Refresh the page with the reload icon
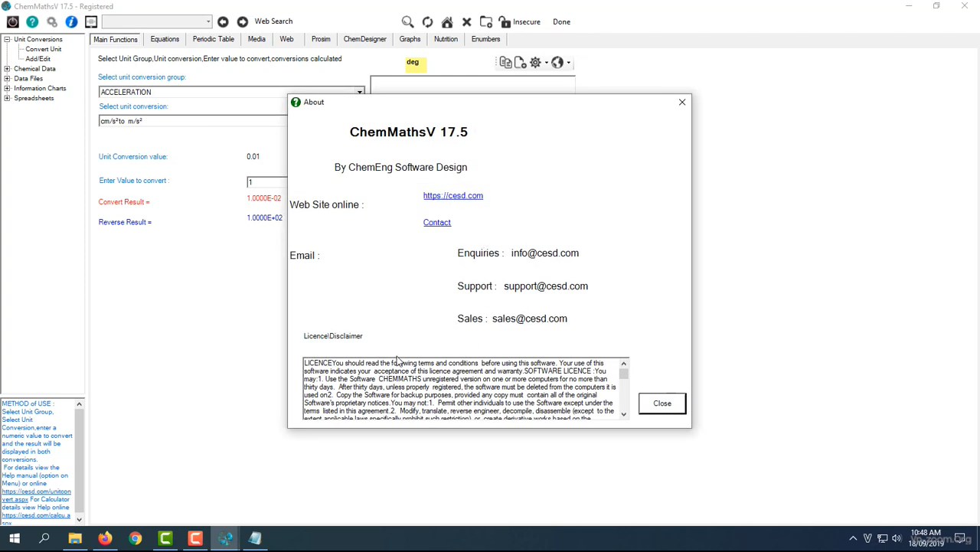The width and height of the screenshot is (980, 552). click(427, 21)
